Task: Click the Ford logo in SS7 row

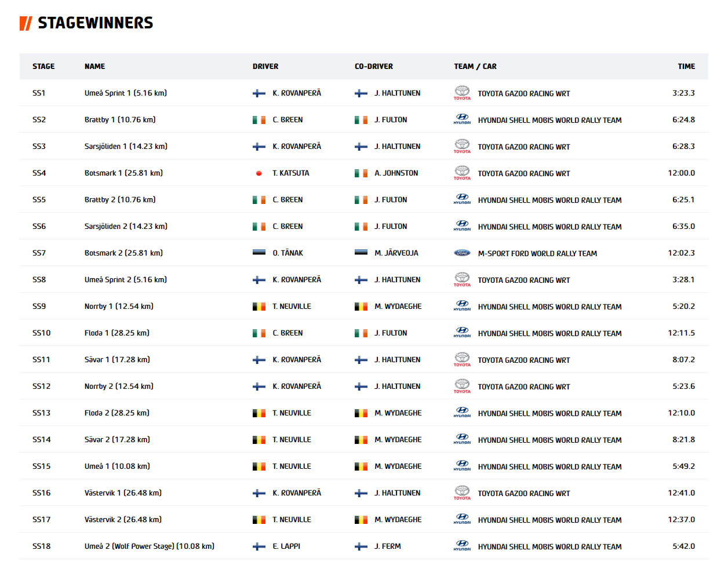Action: click(462, 253)
